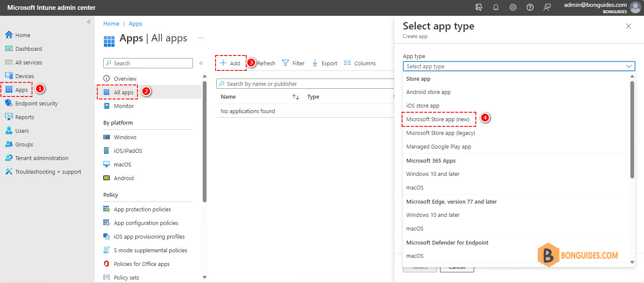Open Overview in Apps menu

click(125, 79)
